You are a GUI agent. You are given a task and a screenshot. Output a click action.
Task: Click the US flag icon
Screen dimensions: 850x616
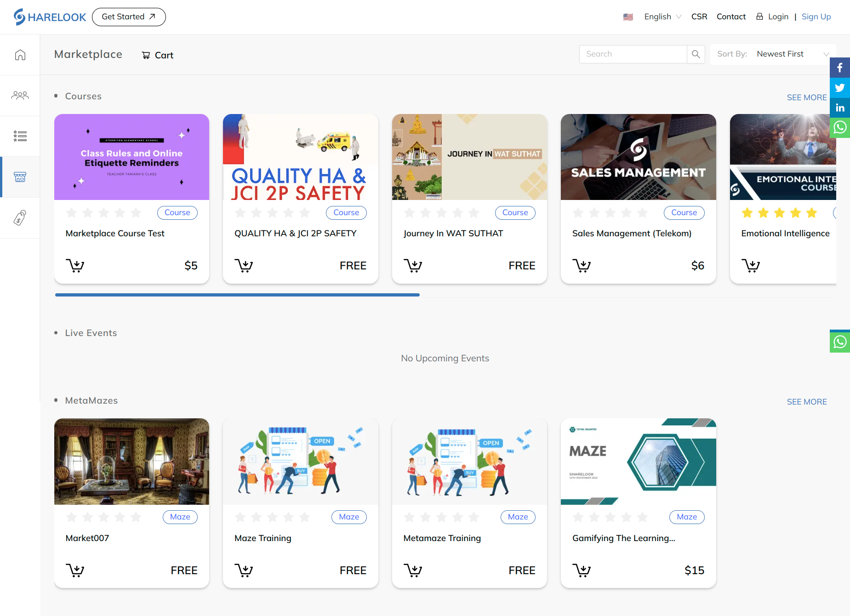coord(628,17)
